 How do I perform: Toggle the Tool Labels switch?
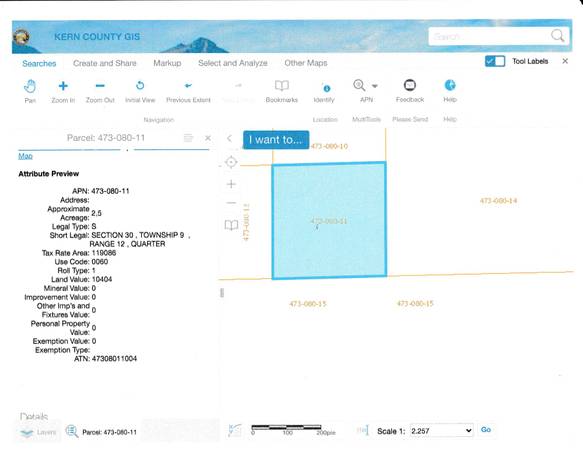pos(495,61)
